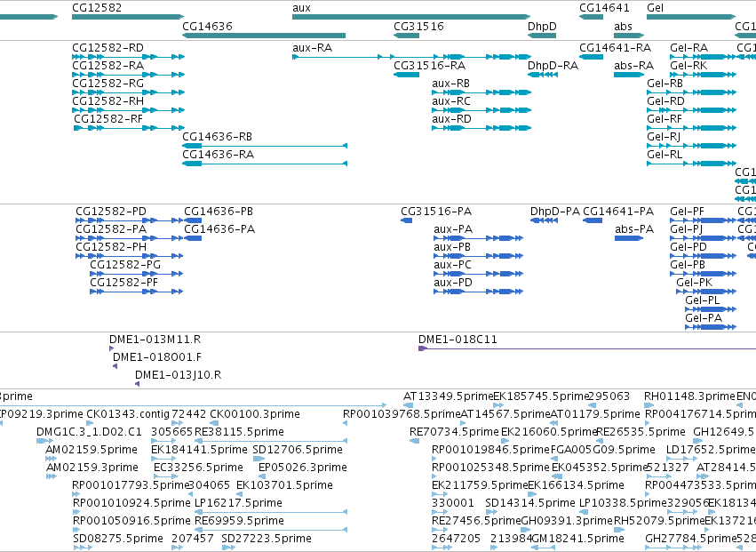
Task: Click the DME1-018C11 clone label
Action: click(x=458, y=340)
